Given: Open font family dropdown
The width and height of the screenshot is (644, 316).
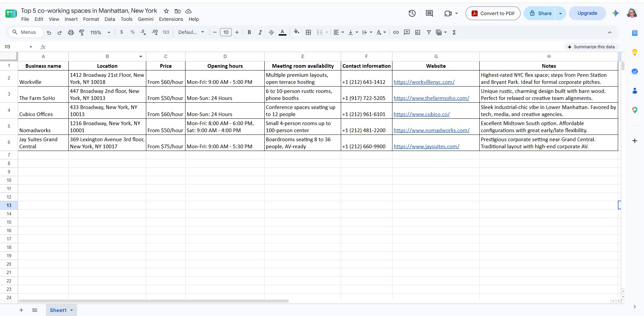Looking at the screenshot, I should point(191,32).
